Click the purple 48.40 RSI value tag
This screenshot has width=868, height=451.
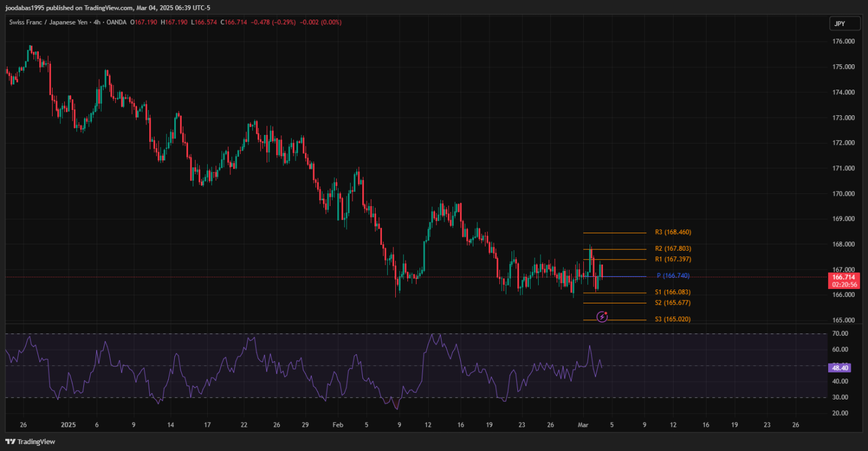(x=839, y=368)
